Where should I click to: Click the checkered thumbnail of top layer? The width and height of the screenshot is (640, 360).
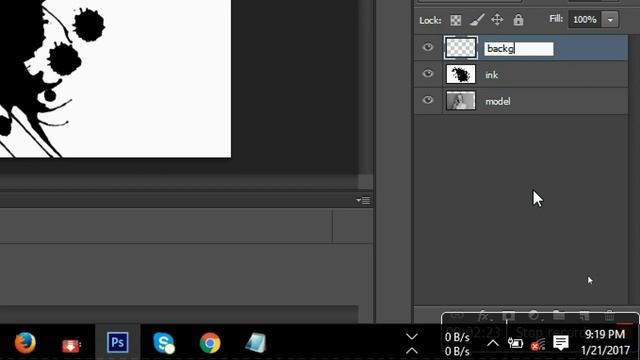tap(460, 48)
